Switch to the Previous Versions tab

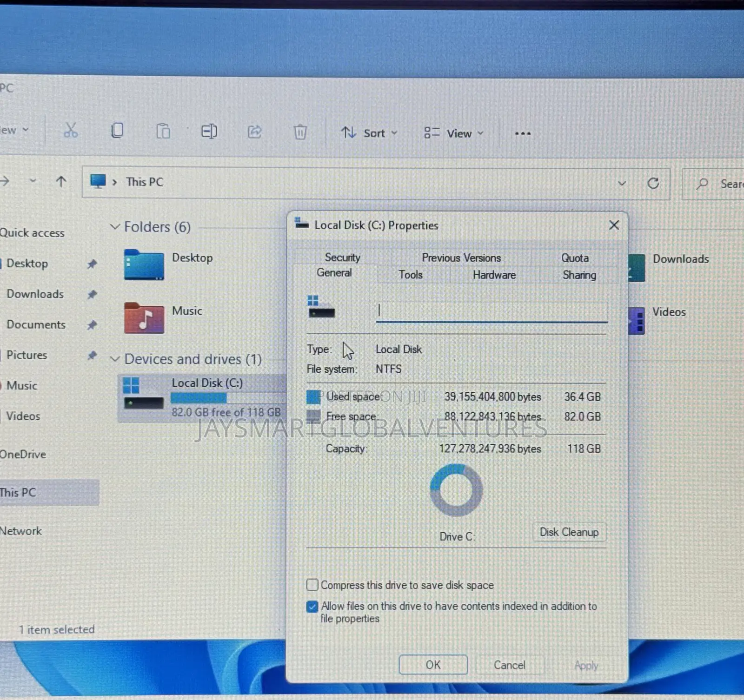coord(461,258)
